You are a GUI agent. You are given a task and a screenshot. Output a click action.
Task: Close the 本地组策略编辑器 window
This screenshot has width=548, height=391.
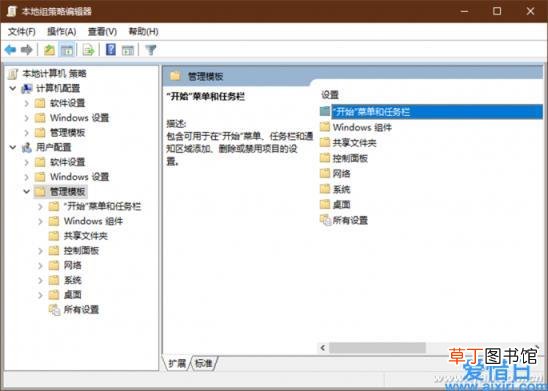click(530, 11)
